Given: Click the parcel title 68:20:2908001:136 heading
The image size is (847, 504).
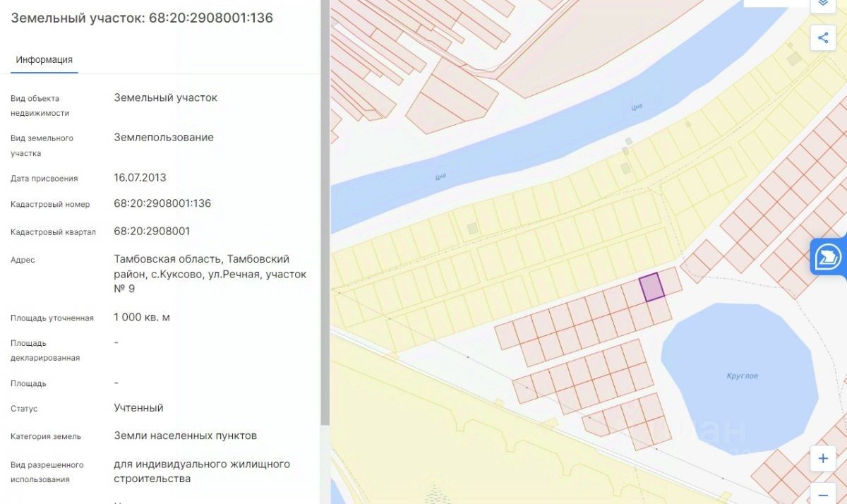Looking at the screenshot, I should [x=142, y=18].
